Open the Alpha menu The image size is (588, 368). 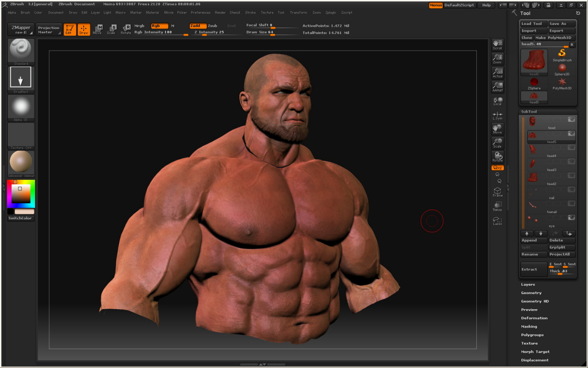(11, 12)
